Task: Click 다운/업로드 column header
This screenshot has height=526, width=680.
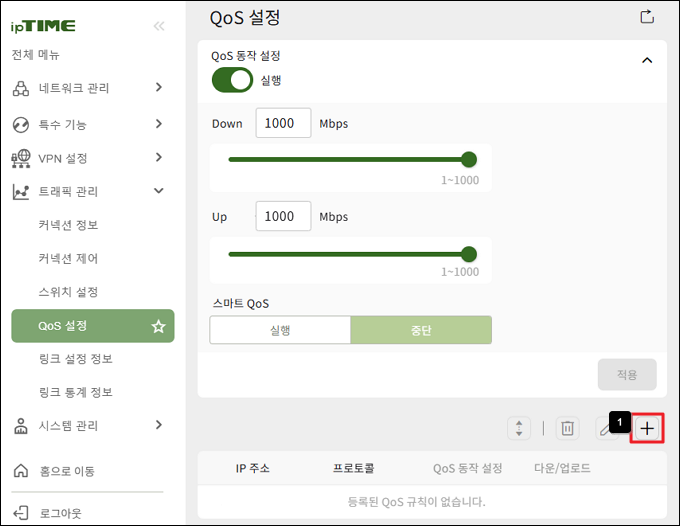Action: (x=562, y=468)
